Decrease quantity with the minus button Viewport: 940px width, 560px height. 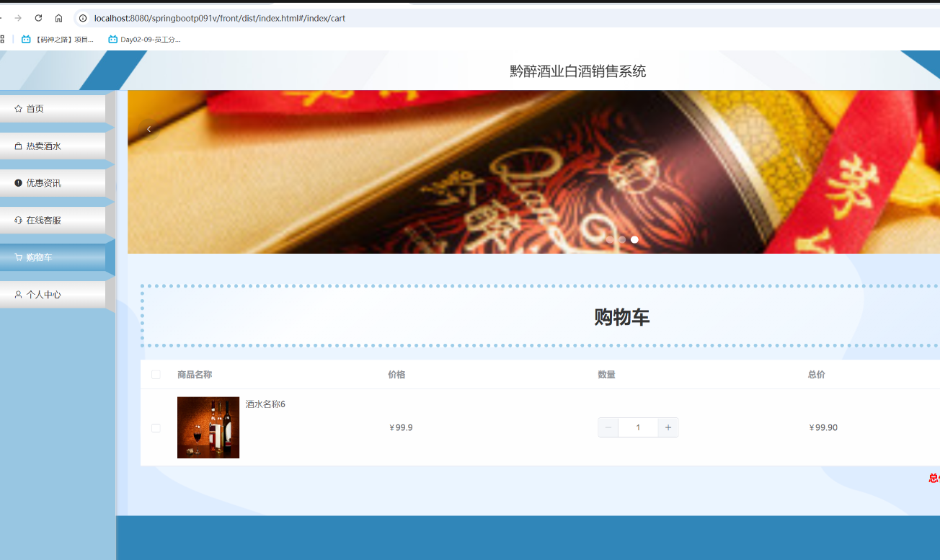(x=608, y=427)
